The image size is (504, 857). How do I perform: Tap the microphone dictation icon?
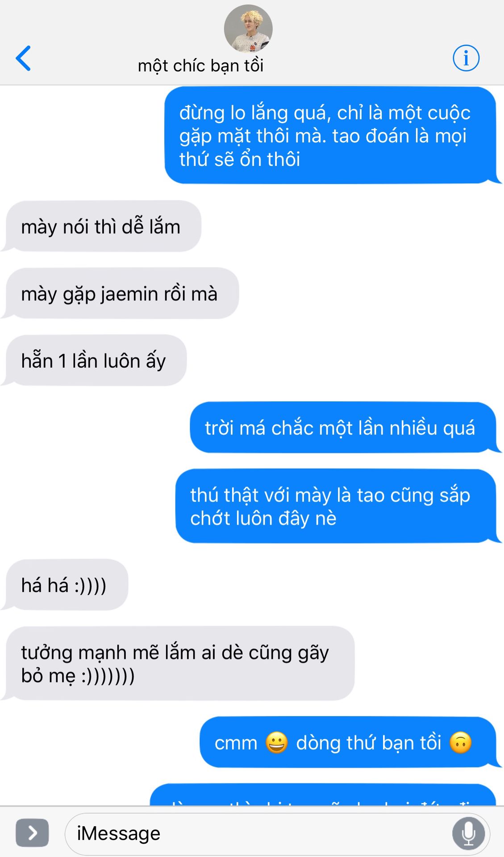468,833
